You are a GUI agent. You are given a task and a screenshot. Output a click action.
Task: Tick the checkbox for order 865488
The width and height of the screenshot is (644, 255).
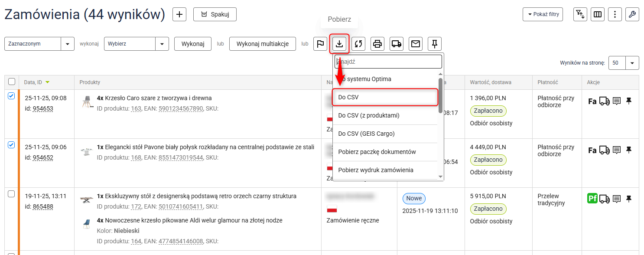coord(12,194)
